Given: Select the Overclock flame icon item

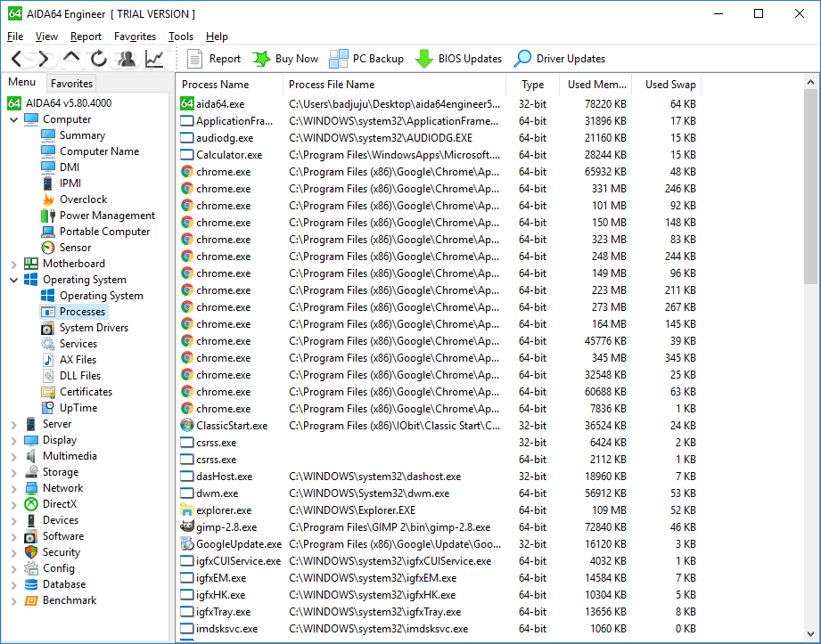Looking at the screenshot, I should (74, 200).
